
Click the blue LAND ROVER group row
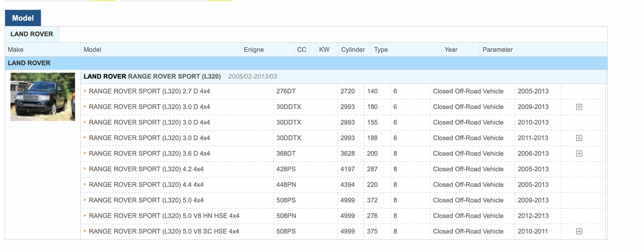pyautogui.click(x=306, y=63)
